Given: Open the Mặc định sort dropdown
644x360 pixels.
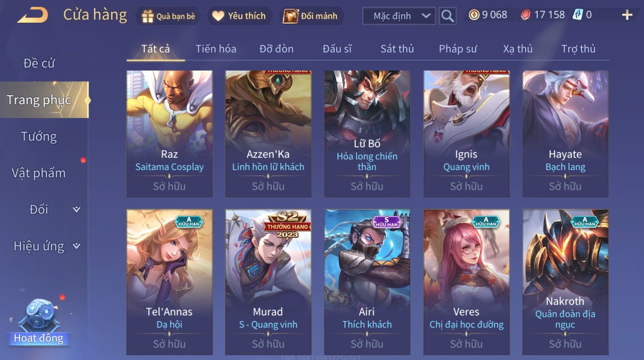Looking at the screenshot, I should coord(399,16).
